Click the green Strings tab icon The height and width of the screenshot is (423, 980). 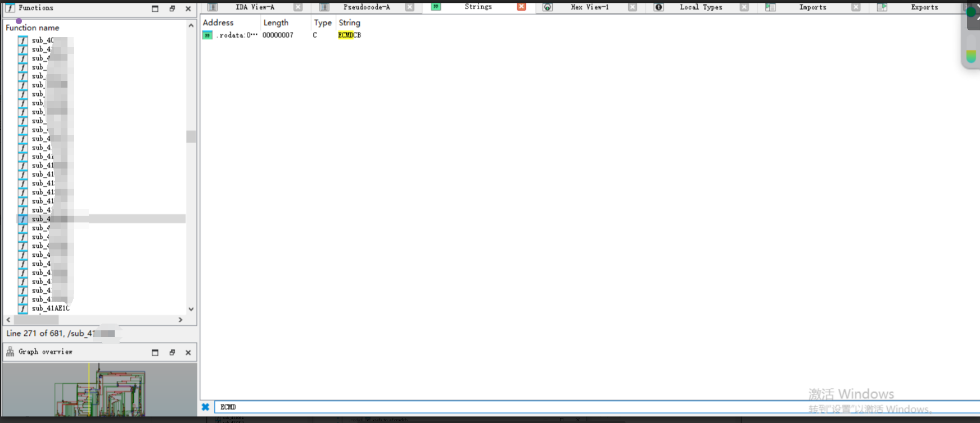(436, 7)
